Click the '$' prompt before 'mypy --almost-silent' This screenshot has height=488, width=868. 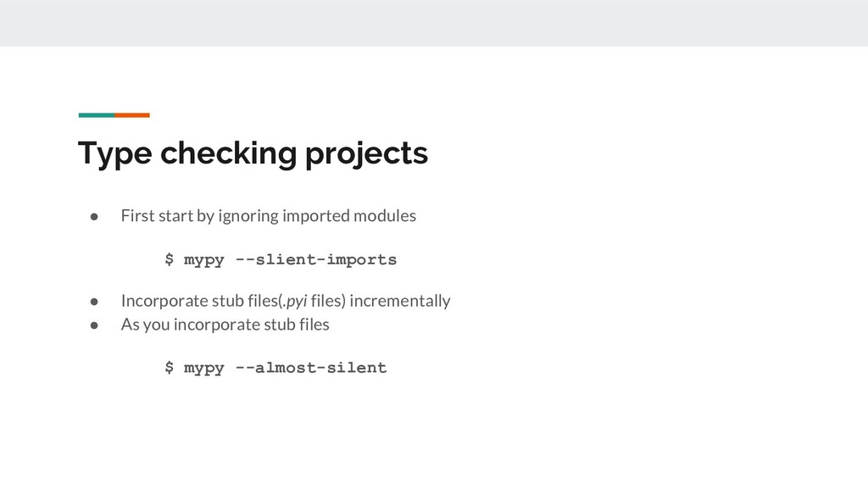coord(169,368)
